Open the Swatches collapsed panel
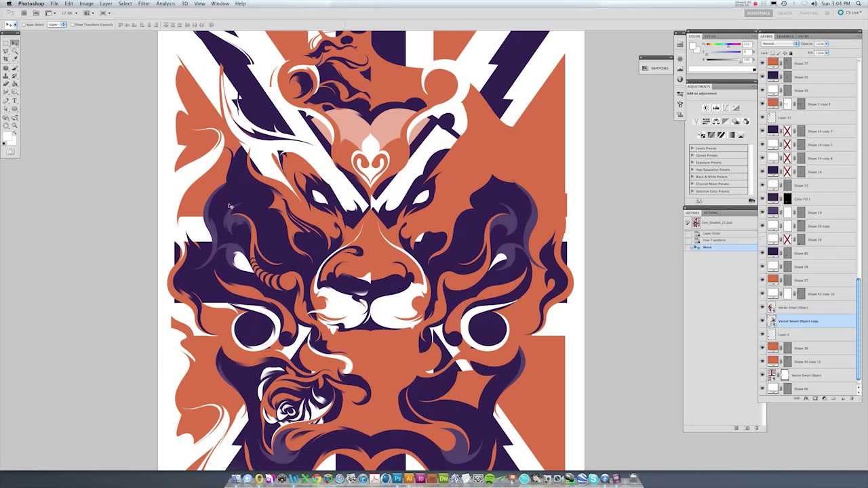This screenshot has height=488, width=868. [655, 68]
